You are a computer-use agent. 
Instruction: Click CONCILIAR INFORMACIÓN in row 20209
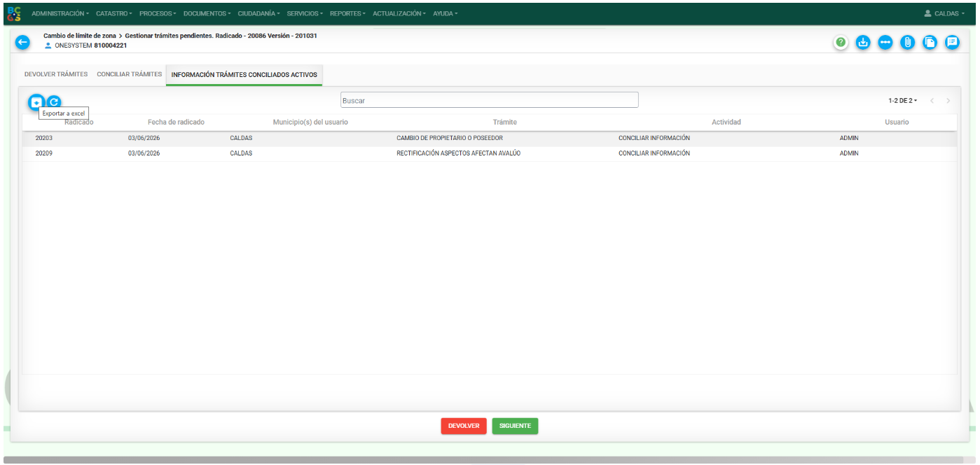point(654,153)
